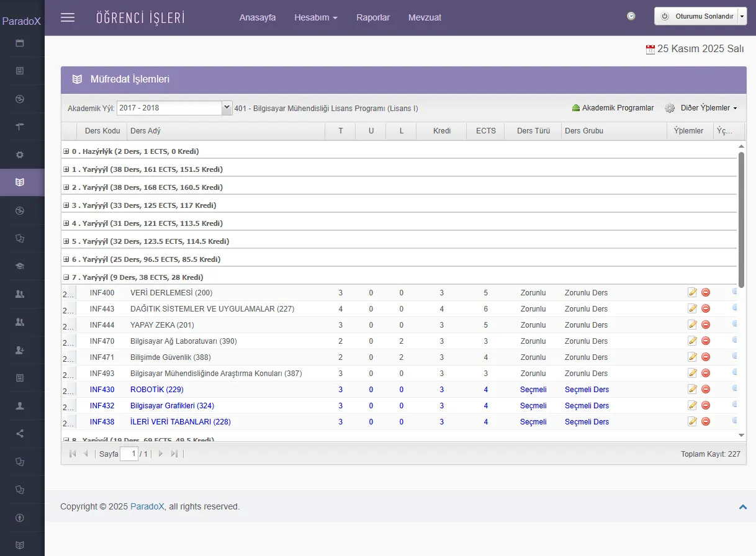The height and width of the screenshot is (556, 756).
Task: Open the Raporlar menu item
Action: (373, 17)
